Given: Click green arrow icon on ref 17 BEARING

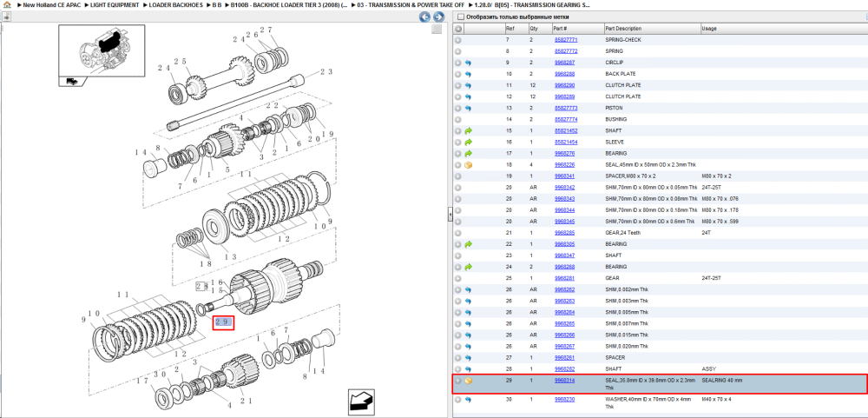Looking at the screenshot, I should [469, 154].
